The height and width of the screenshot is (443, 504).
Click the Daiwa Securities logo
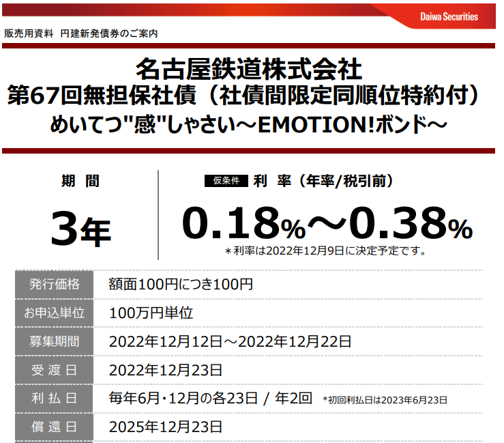coord(449,16)
